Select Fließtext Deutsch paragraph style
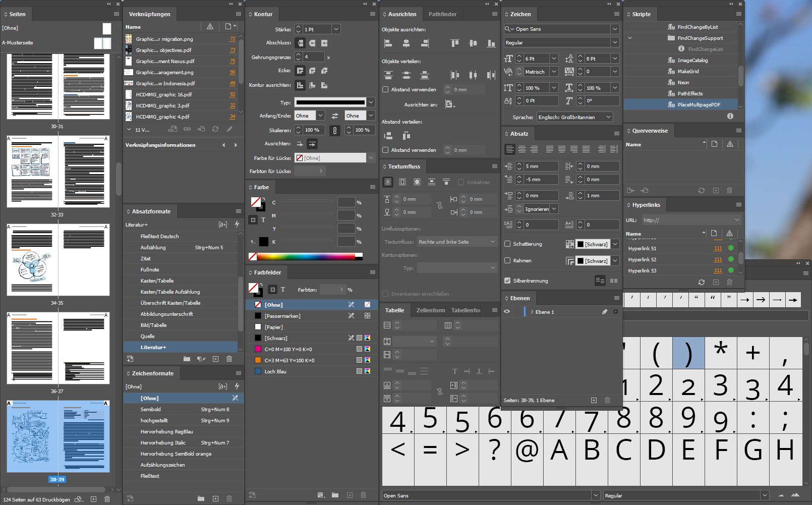The image size is (812, 505). coord(182,236)
